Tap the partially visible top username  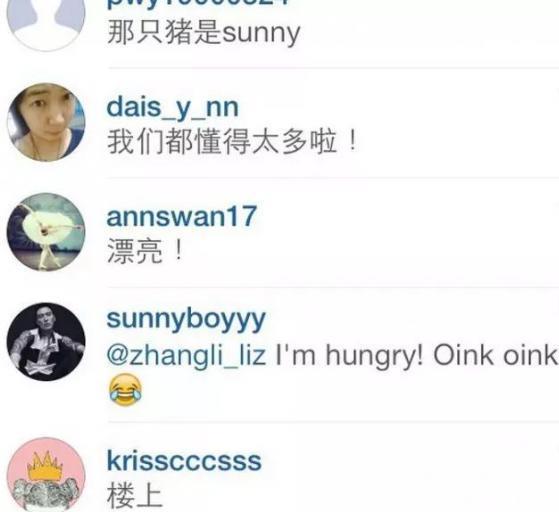point(200,2)
